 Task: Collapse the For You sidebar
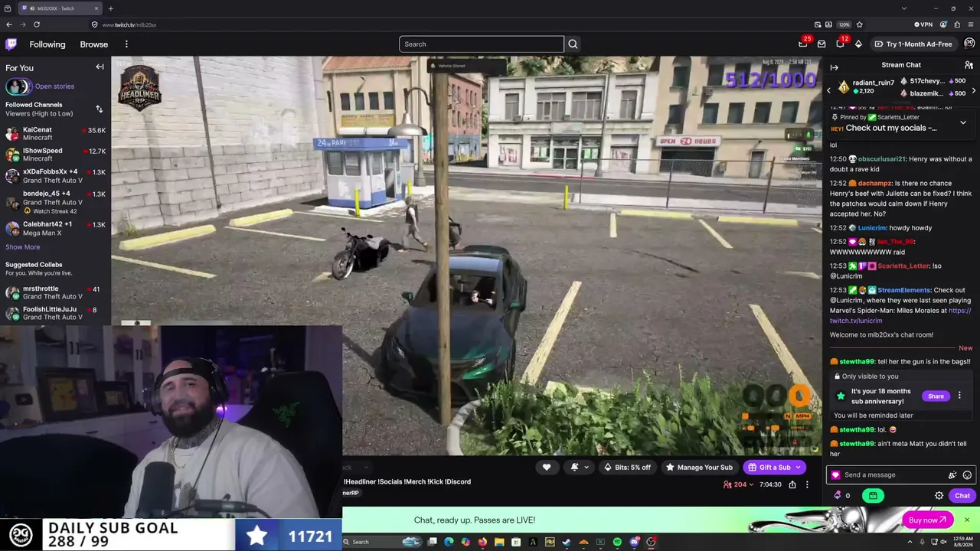[100, 67]
